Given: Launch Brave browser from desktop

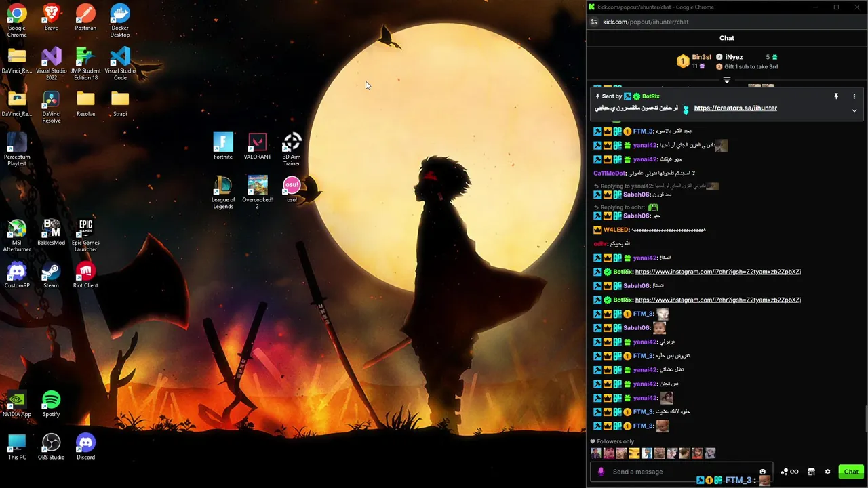Looking at the screenshot, I should coord(51,18).
